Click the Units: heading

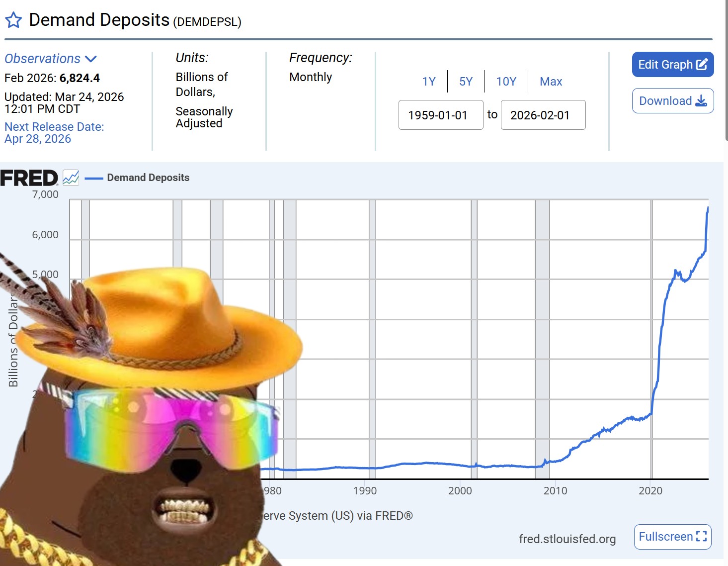point(192,58)
